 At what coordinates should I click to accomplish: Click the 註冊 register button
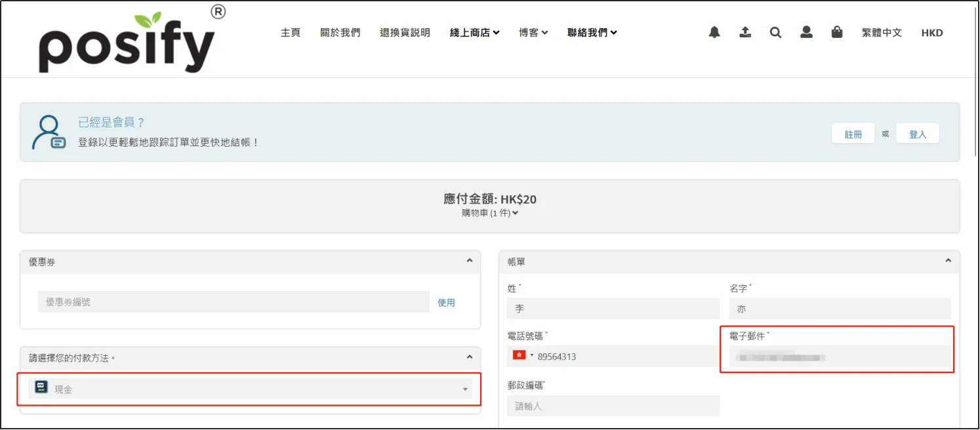click(x=853, y=134)
